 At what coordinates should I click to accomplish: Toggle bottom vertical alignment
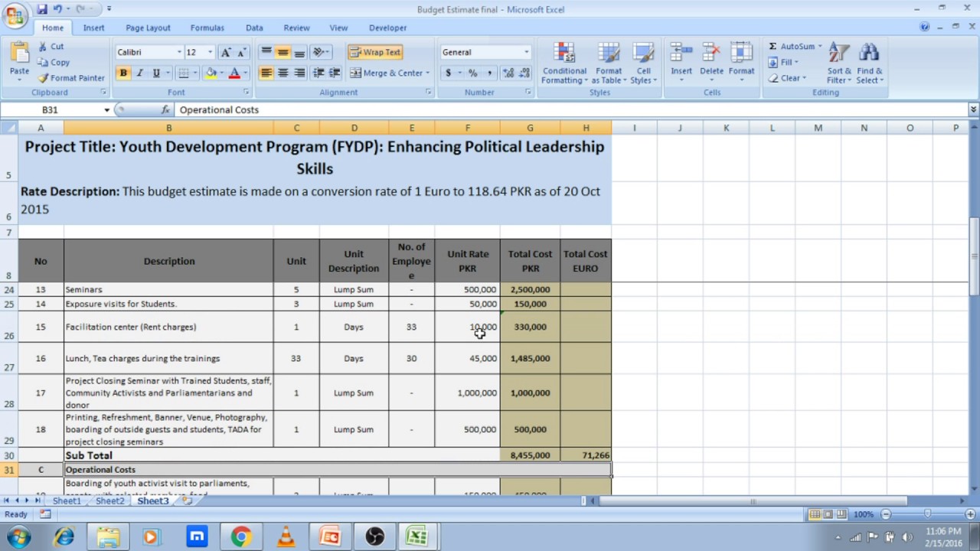click(x=299, y=52)
